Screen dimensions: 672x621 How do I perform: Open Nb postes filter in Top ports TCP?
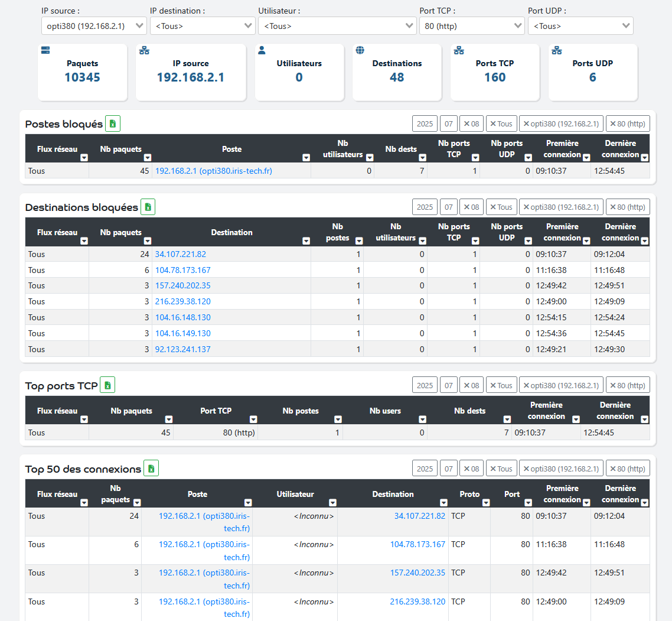point(338,419)
